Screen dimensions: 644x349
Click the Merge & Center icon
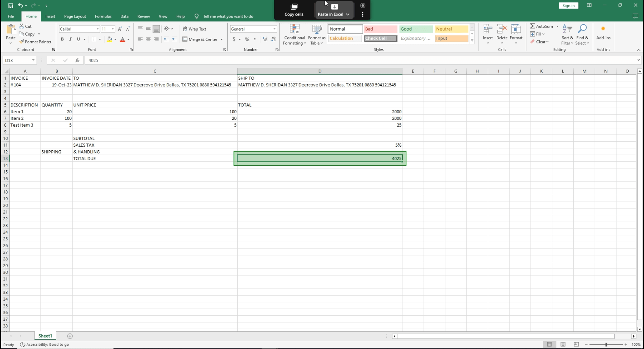click(x=185, y=39)
